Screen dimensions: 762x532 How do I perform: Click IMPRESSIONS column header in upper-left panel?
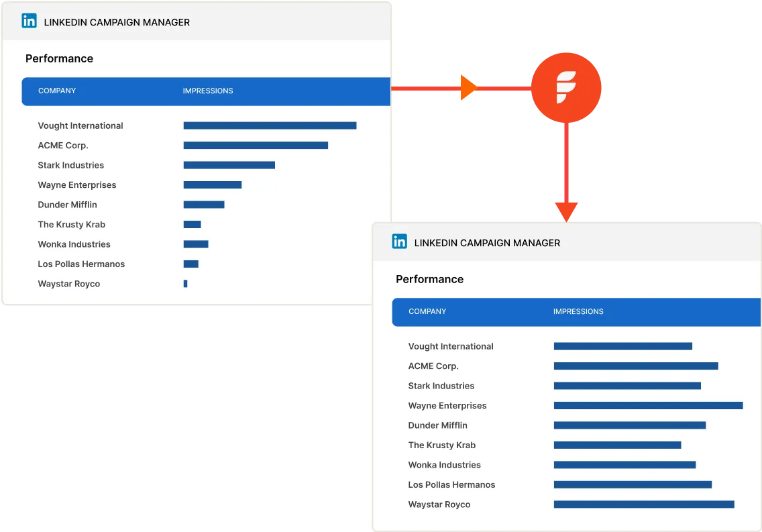(x=208, y=91)
